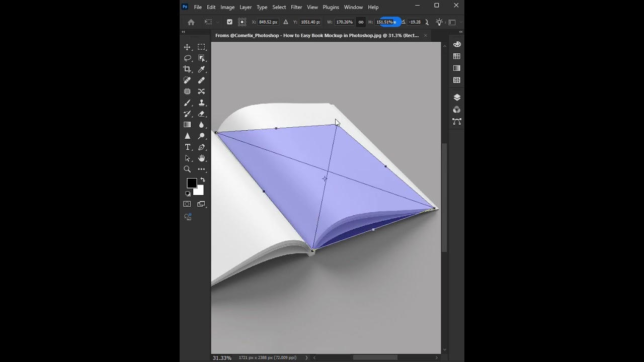Open the Layer menu
Viewport: 644px width, 362px height.
pos(246,7)
